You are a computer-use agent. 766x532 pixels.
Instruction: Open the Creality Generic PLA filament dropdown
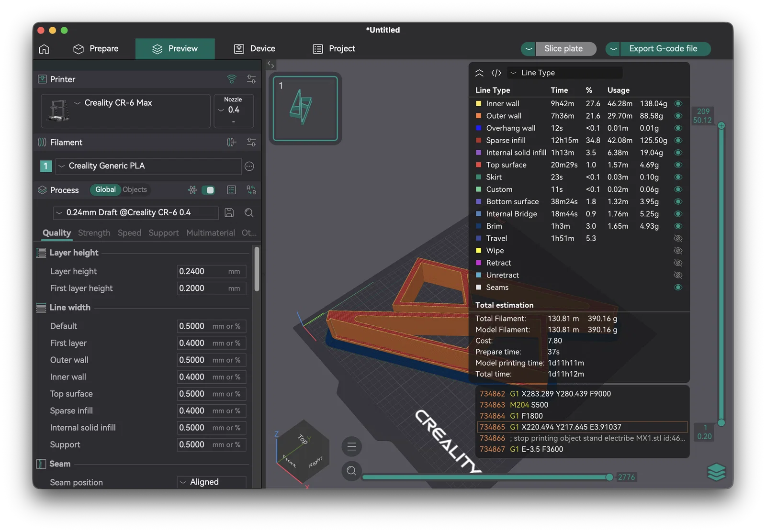pos(148,166)
